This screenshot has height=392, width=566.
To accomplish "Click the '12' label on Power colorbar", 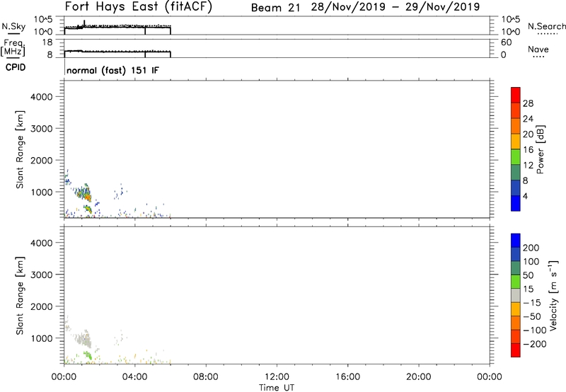I will [x=528, y=166].
